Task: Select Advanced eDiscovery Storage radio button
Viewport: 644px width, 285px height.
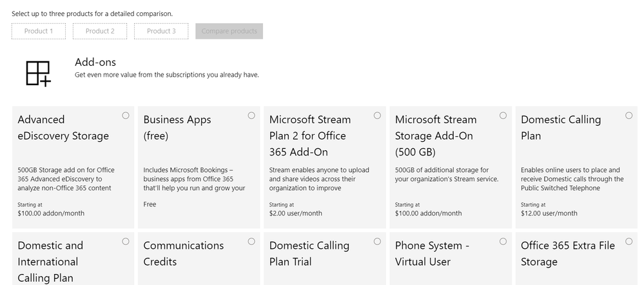Action: click(x=126, y=116)
